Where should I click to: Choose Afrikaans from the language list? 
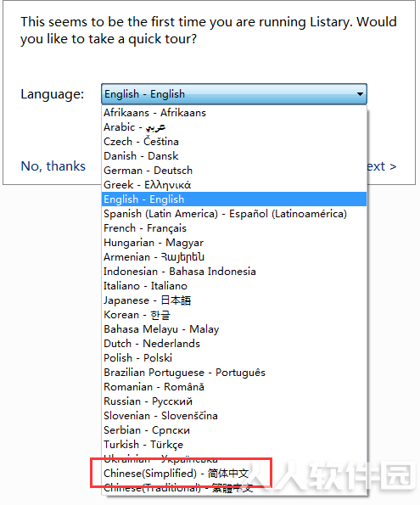click(x=234, y=113)
